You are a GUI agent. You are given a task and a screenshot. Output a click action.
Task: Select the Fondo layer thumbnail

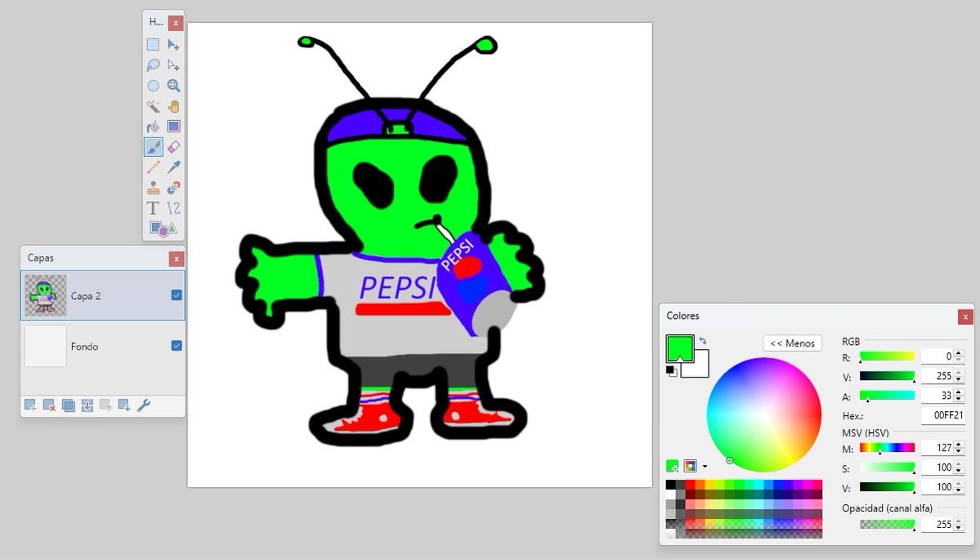click(x=46, y=346)
